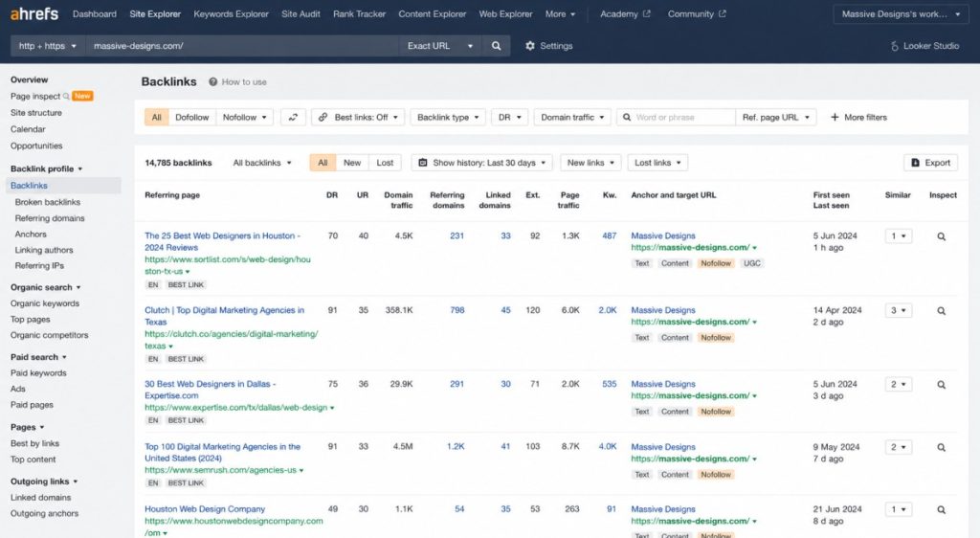The height and width of the screenshot is (538, 980).
Task: Open the Massive Designs's workspace dropdown
Action: pyautogui.click(x=901, y=13)
